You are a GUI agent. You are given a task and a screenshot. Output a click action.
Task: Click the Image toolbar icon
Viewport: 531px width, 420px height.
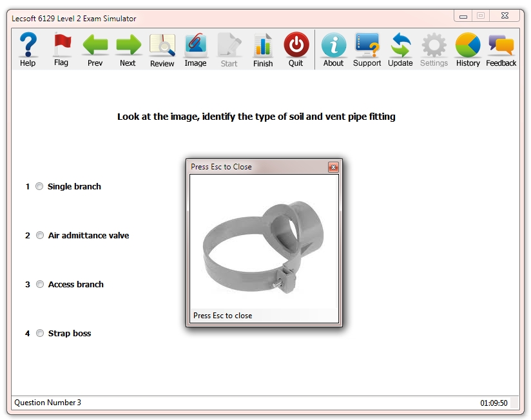[195, 50]
